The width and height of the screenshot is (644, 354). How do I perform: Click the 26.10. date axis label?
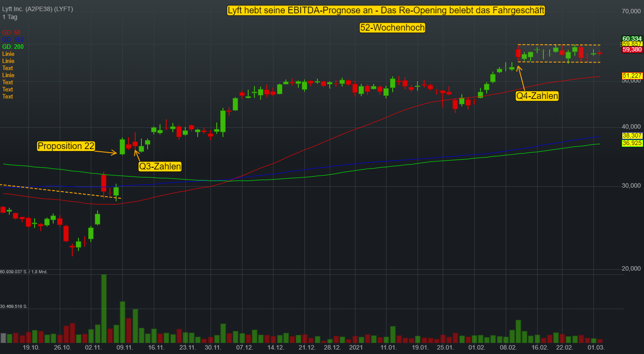click(x=62, y=347)
